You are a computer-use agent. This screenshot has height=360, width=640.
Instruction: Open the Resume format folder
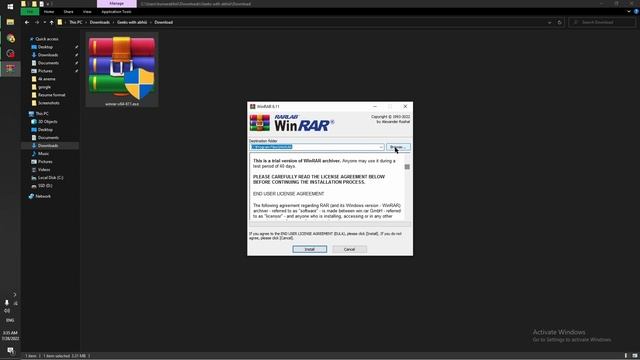(x=51, y=95)
